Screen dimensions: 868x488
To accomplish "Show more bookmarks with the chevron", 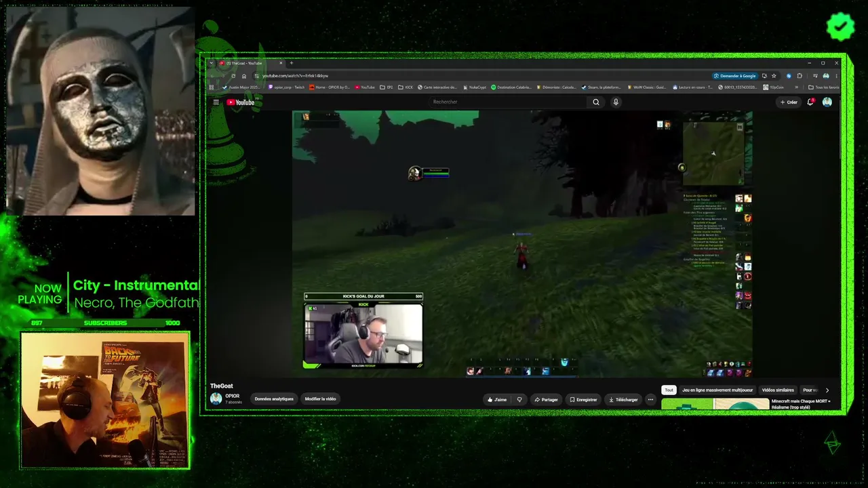I will pos(797,87).
